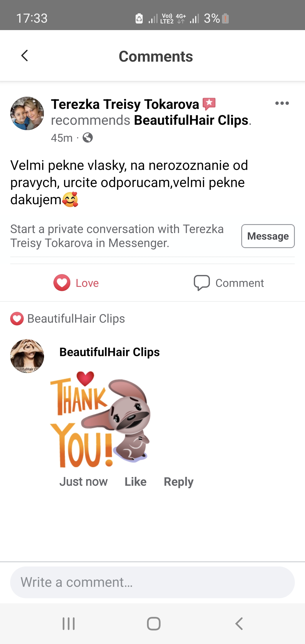The height and width of the screenshot is (644, 305).
Task: Tap the public globe privacy icon
Action: click(88, 138)
